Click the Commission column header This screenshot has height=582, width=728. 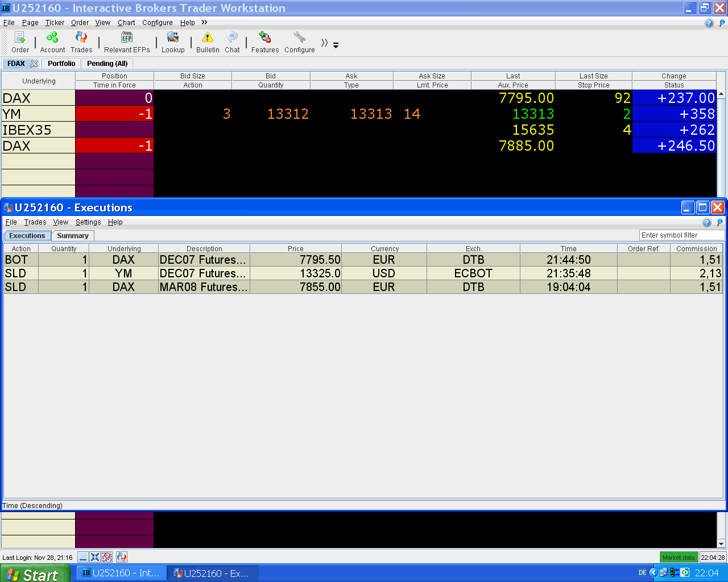[x=697, y=248]
